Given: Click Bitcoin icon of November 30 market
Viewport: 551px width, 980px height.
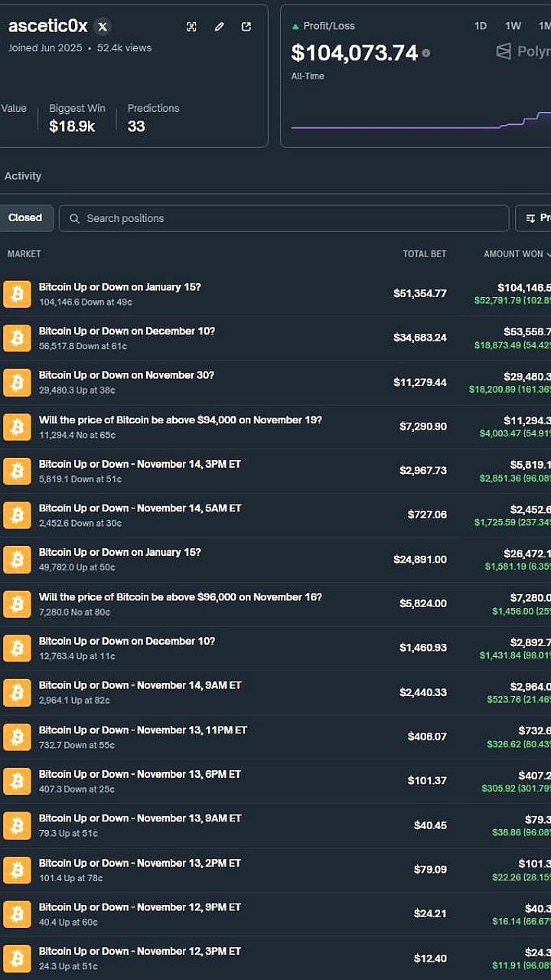Looking at the screenshot, I should [17, 382].
